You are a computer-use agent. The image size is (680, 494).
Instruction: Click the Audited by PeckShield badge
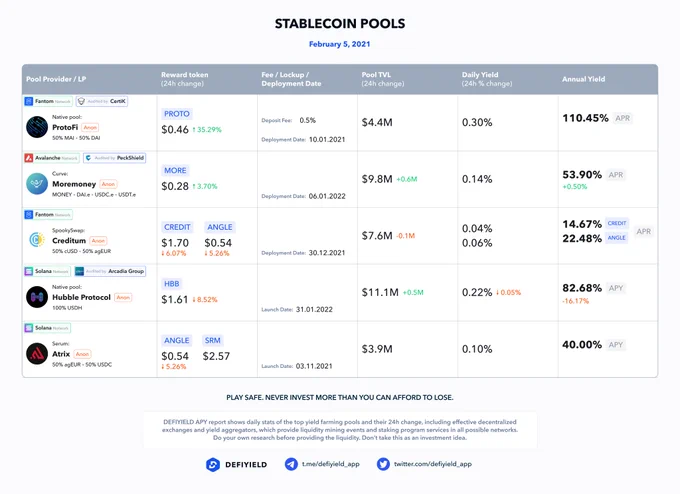114,158
